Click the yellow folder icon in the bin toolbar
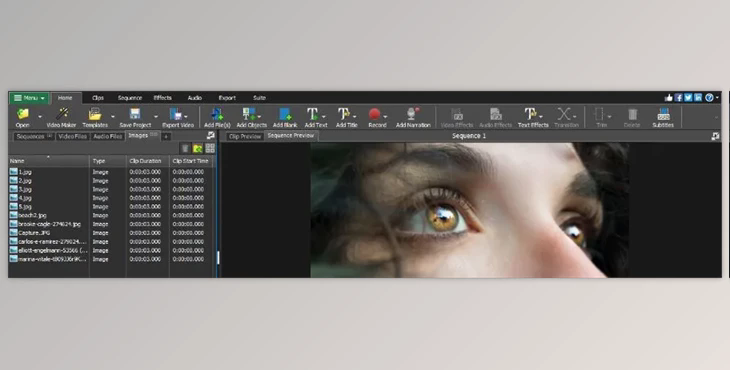 pyautogui.click(x=198, y=148)
